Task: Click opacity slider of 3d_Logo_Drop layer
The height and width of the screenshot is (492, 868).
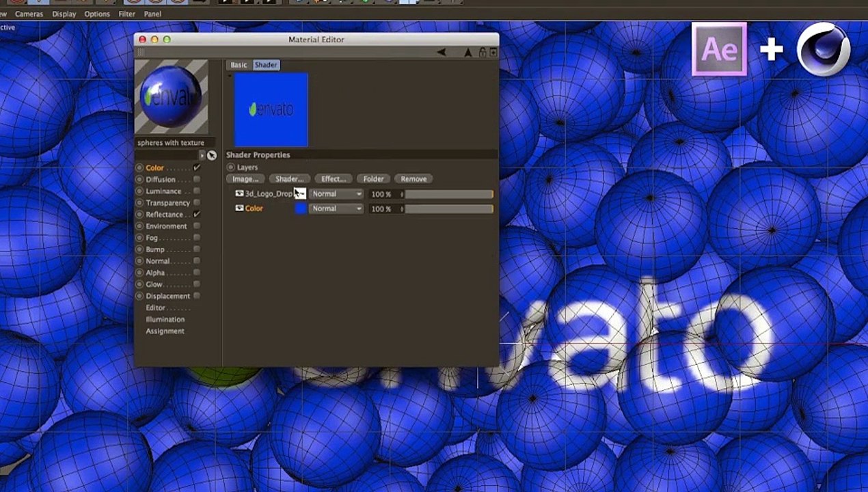Action: pos(449,194)
